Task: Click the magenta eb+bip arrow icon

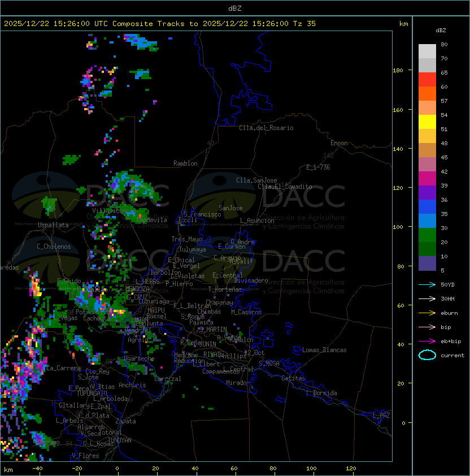Action: [x=427, y=341]
